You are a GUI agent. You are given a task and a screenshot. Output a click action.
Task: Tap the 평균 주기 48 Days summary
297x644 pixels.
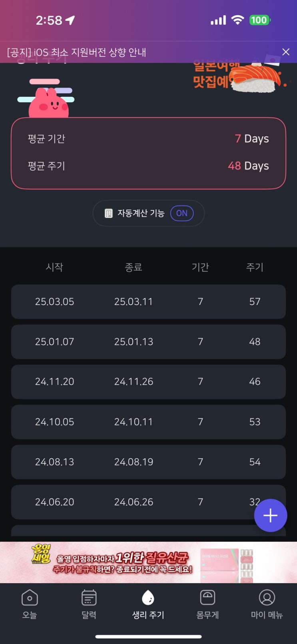coord(148,166)
